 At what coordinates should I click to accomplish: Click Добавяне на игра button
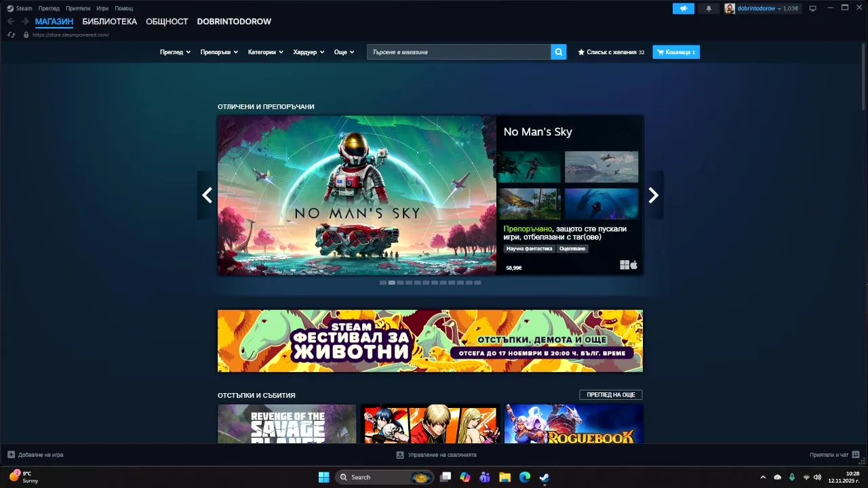click(x=35, y=455)
